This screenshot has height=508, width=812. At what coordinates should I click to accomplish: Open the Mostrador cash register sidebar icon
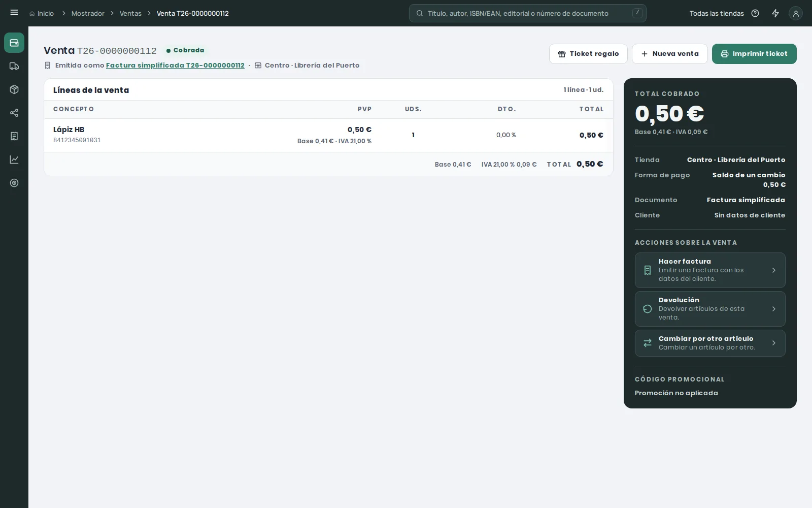[x=14, y=43]
